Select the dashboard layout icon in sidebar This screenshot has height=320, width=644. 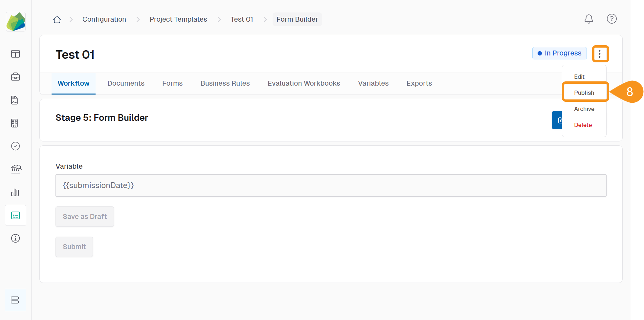click(x=15, y=54)
